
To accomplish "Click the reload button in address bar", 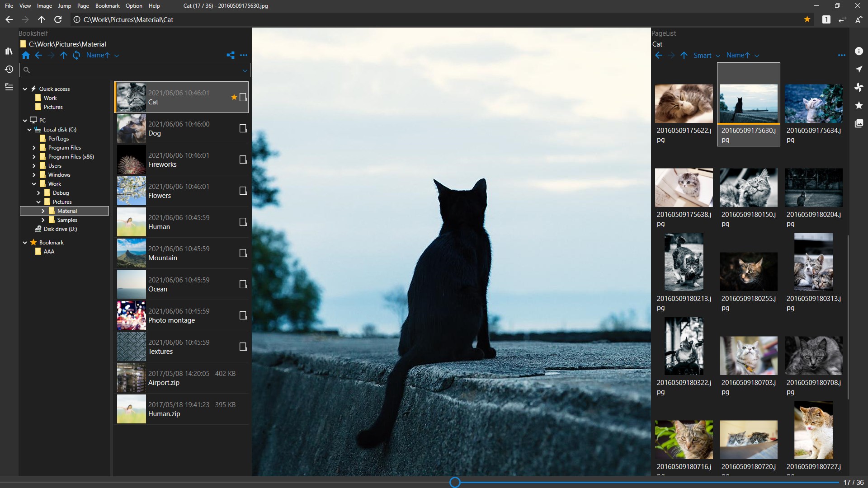I will coord(58,19).
